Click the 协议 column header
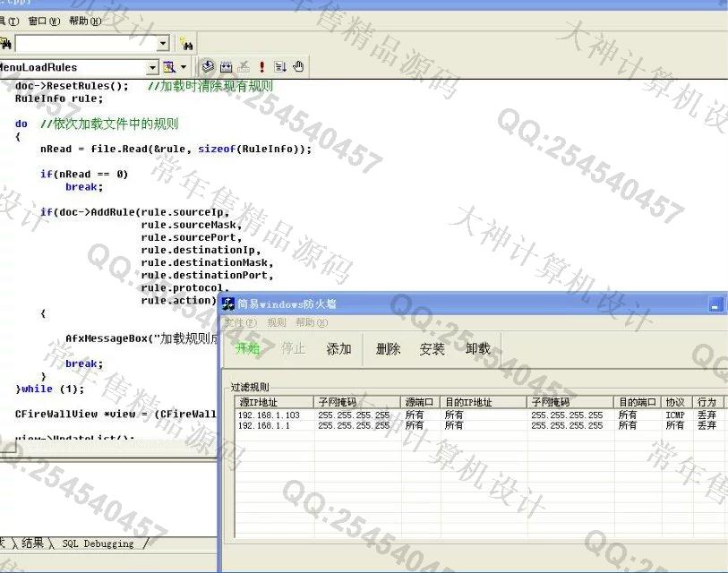This screenshot has width=728, height=573. pyautogui.click(x=676, y=402)
